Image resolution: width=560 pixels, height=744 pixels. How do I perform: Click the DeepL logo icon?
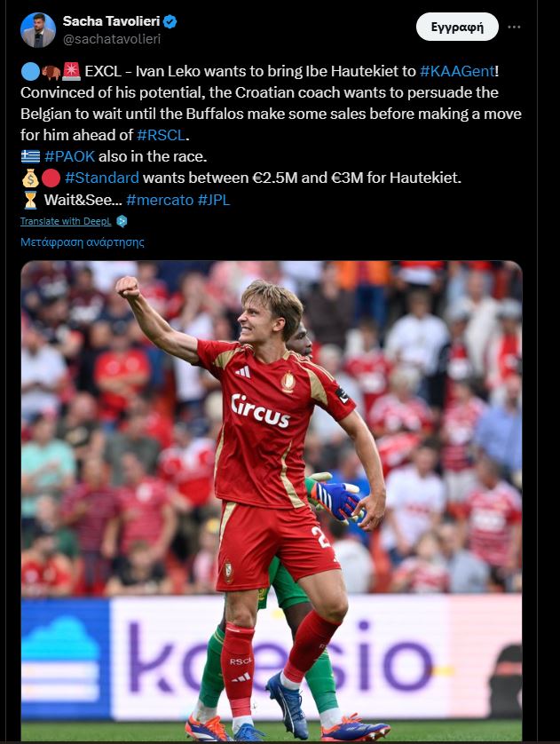[122, 221]
